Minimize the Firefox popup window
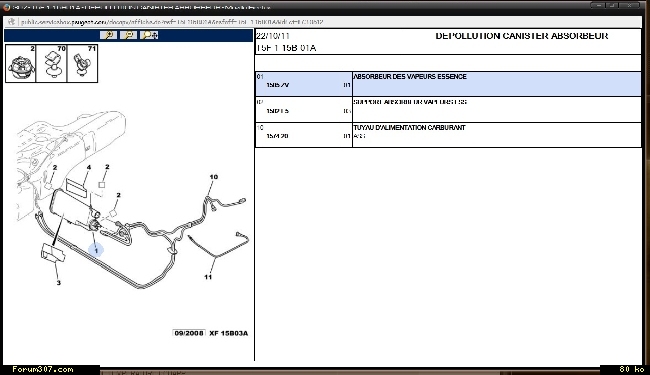 pyautogui.click(x=598, y=5)
